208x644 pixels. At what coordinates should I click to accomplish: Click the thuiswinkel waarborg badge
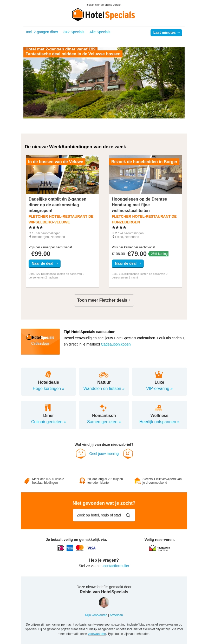click(160, 548)
